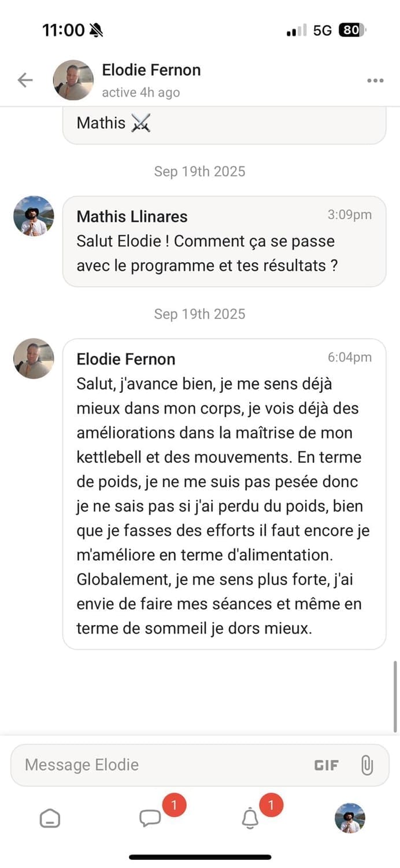Tap the red badge on messages icon
Image resolution: width=400 pixels, height=868 pixels.
pos(174,805)
